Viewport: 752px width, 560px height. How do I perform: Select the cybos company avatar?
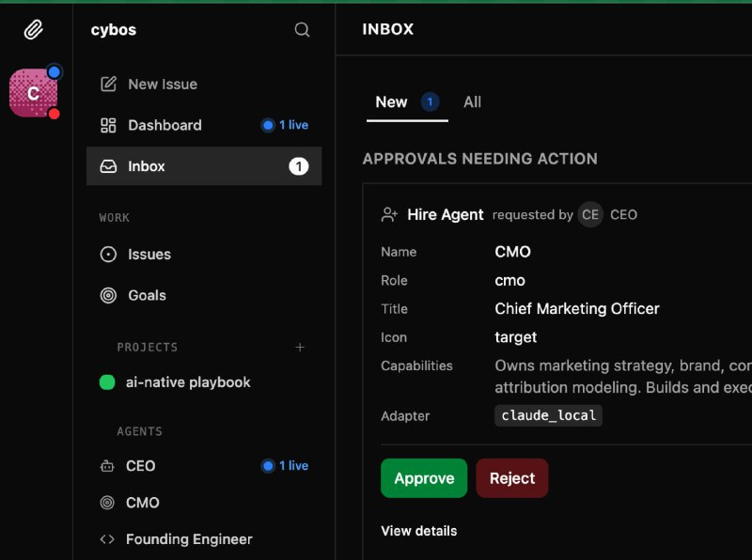click(34, 93)
